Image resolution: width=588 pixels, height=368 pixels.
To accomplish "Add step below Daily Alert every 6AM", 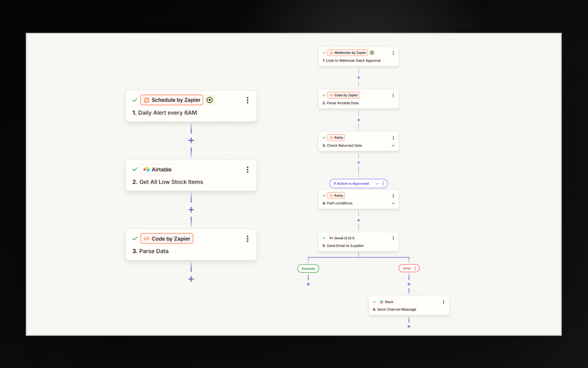I will (x=191, y=141).
